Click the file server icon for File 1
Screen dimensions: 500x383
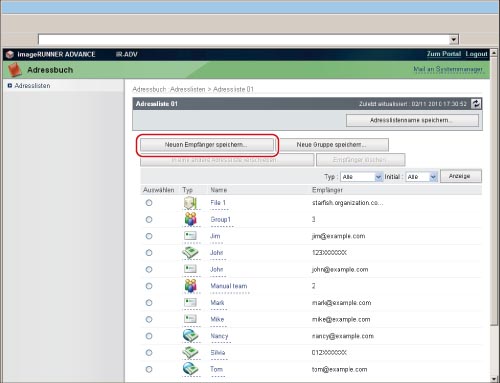point(190,203)
